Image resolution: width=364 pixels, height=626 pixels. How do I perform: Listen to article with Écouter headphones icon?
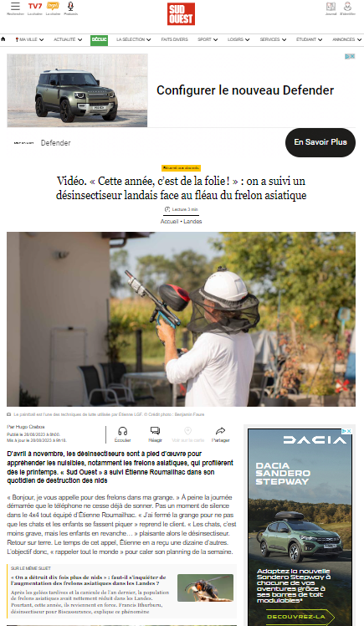pos(122,431)
